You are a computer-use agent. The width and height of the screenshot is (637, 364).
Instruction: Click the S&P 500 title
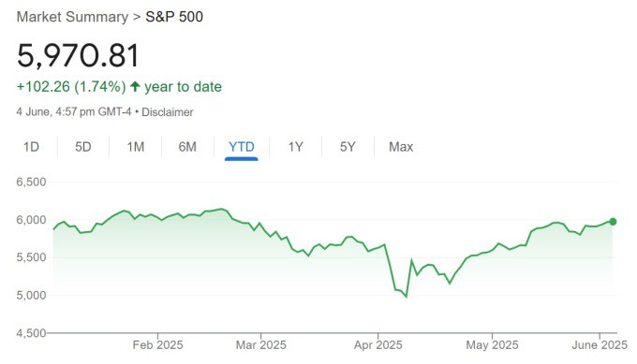[174, 17]
